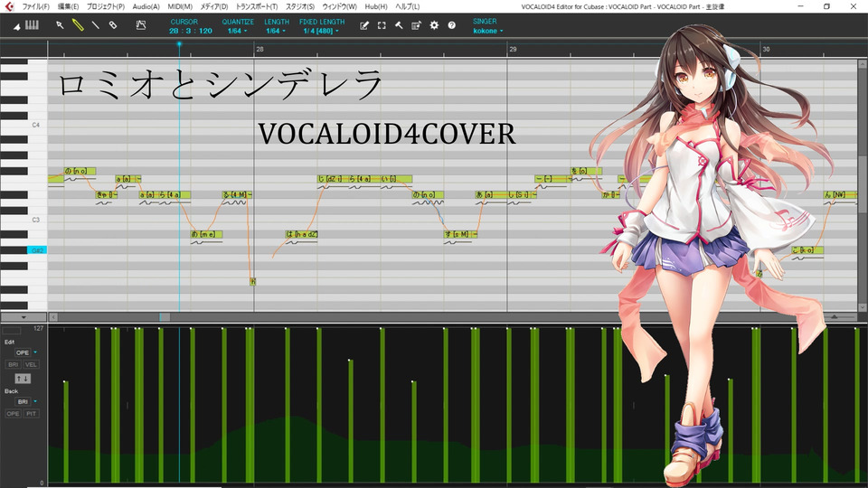This screenshot has height=488, width=868.
Task: Open the プロジェクト(P) menu
Action: click(x=105, y=6)
